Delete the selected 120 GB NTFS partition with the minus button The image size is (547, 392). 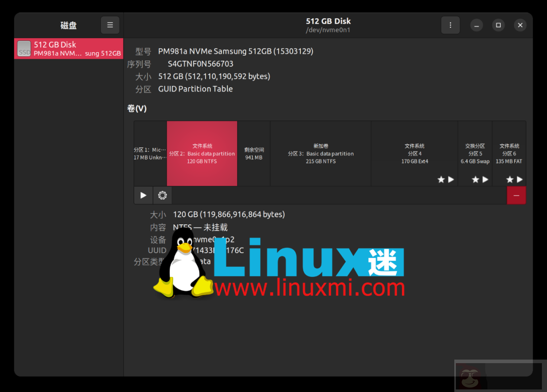pyautogui.click(x=516, y=195)
